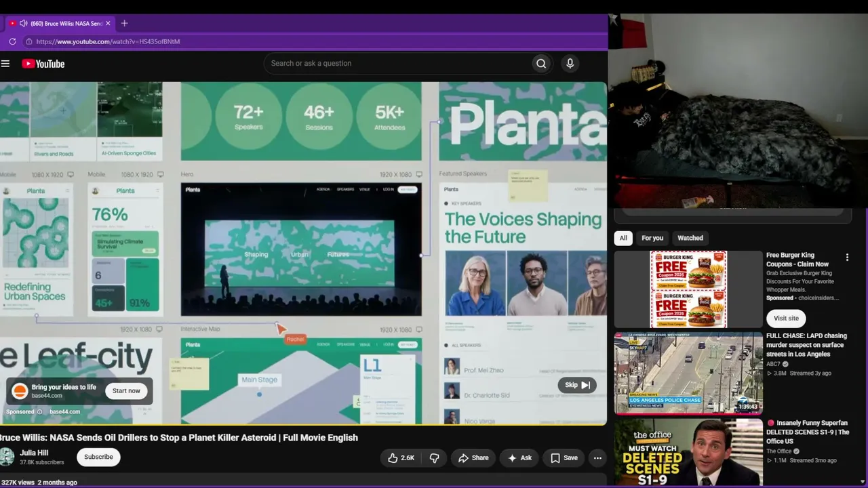Reload the page in the browser
868x488 pixels.
tap(12, 41)
